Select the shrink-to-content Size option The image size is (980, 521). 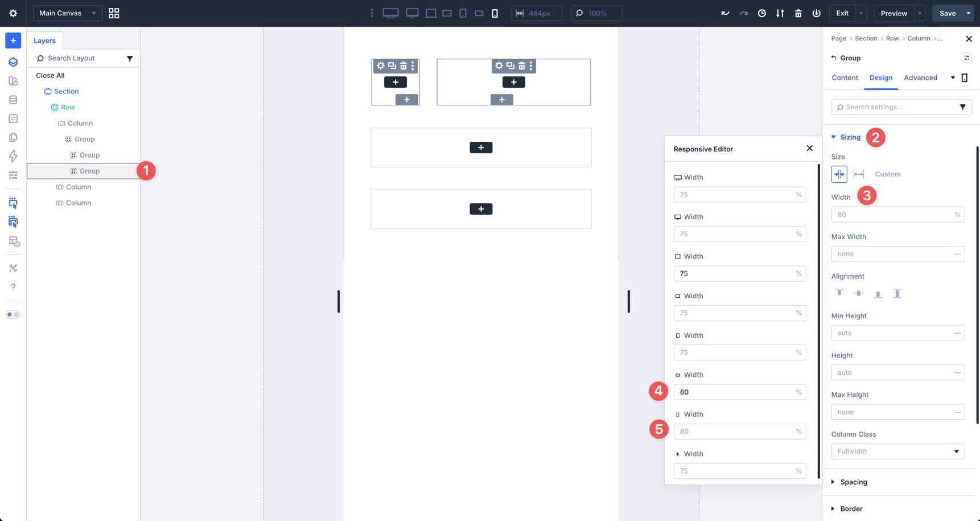tap(839, 174)
